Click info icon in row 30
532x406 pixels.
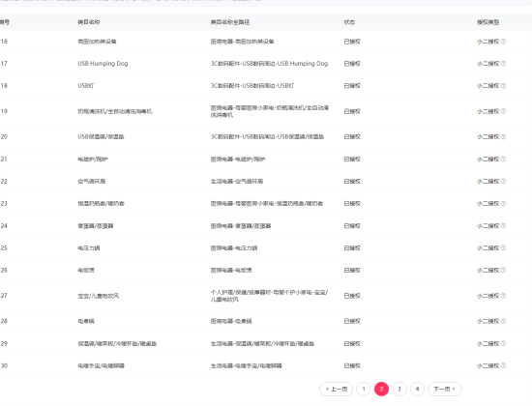(x=504, y=365)
